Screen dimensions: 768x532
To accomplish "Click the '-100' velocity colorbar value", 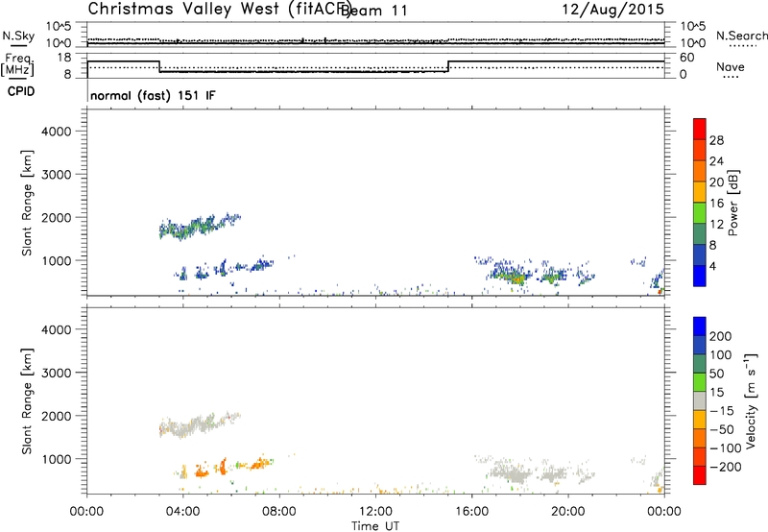I will (725, 448).
